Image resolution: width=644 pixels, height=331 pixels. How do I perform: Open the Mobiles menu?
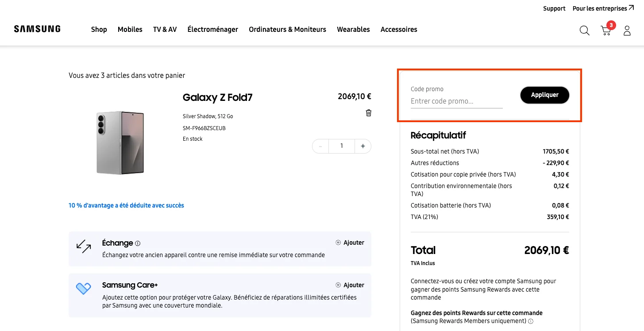pos(130,29)
